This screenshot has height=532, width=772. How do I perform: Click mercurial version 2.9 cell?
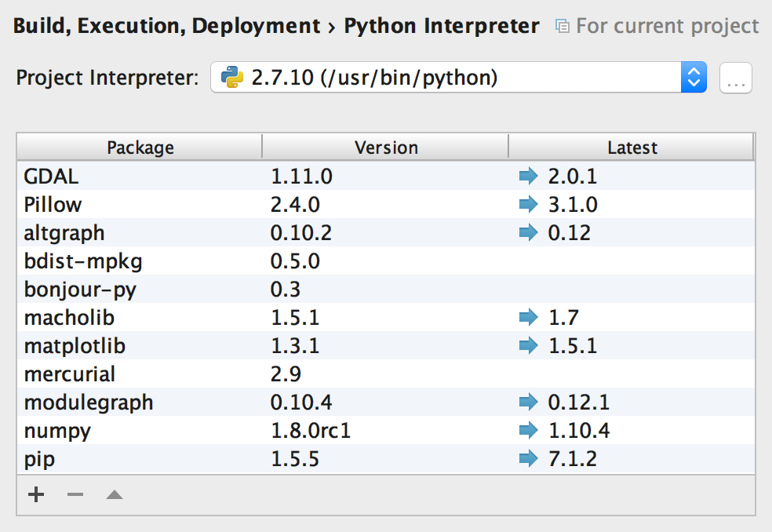coord(286,373)
